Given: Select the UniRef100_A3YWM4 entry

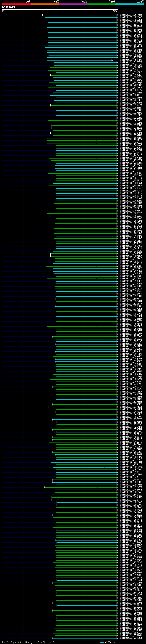Looking at the screenshot, I should click(131, 301).
